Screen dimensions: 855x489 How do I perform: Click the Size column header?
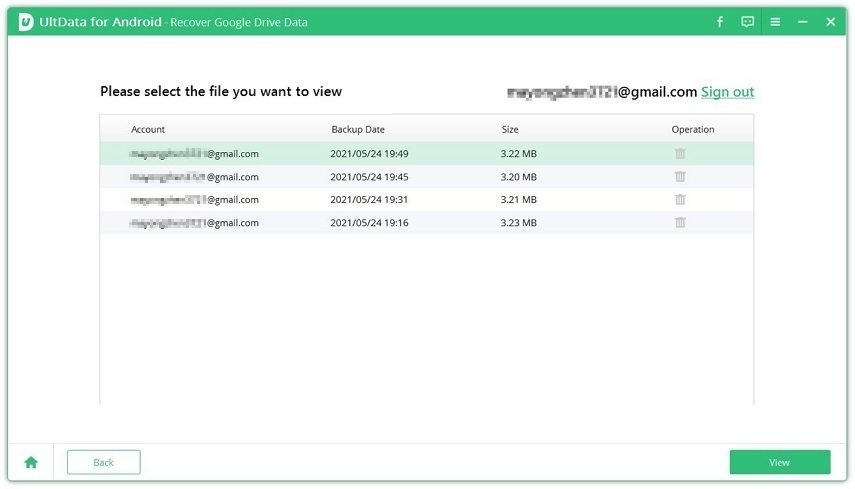[511, 130]
